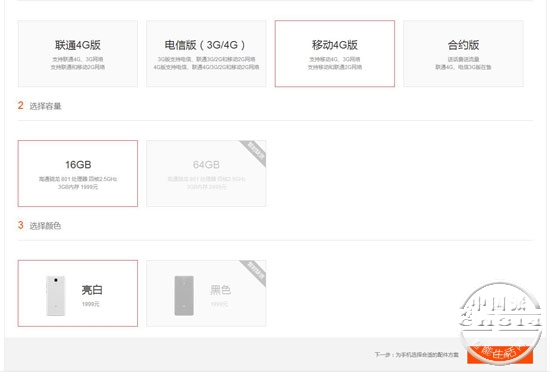
Task: Click the sold-out ribbon on 黑色 card
Action: pos(255,272)
